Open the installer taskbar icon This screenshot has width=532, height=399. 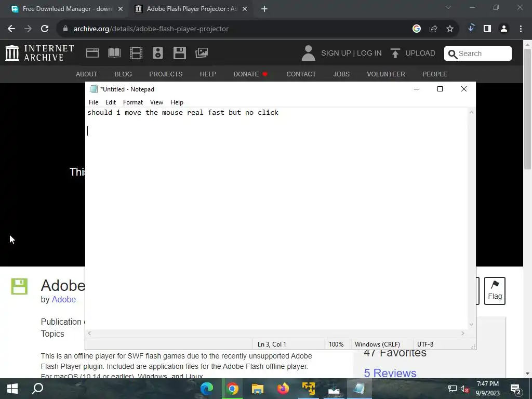[x=334, y=389]
